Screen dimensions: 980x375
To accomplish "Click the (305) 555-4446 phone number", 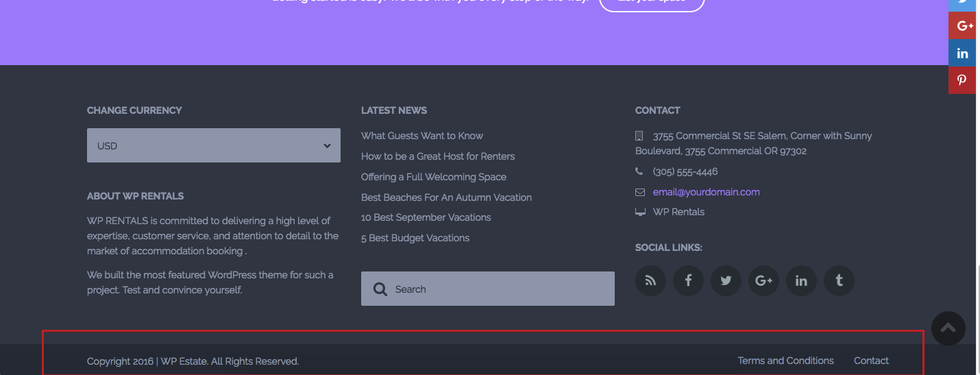I will [x=685, y=171].
